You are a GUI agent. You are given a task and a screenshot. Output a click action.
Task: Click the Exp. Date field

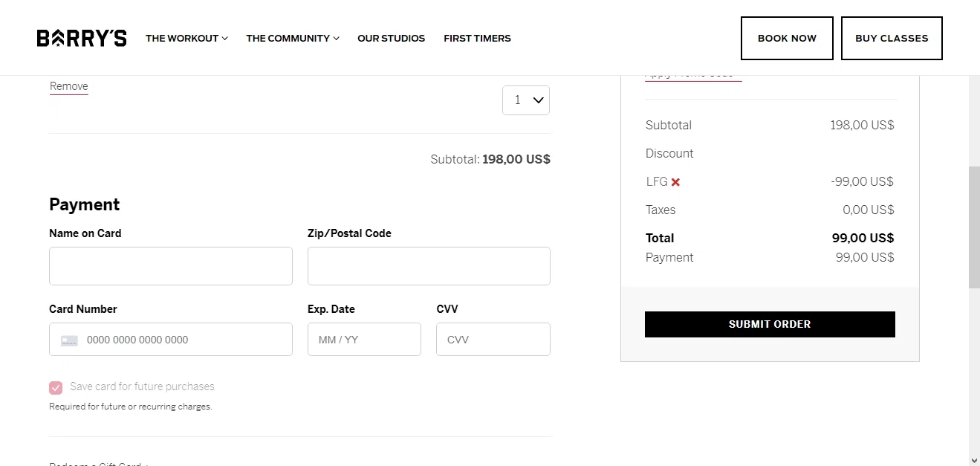tap(364, 340)
